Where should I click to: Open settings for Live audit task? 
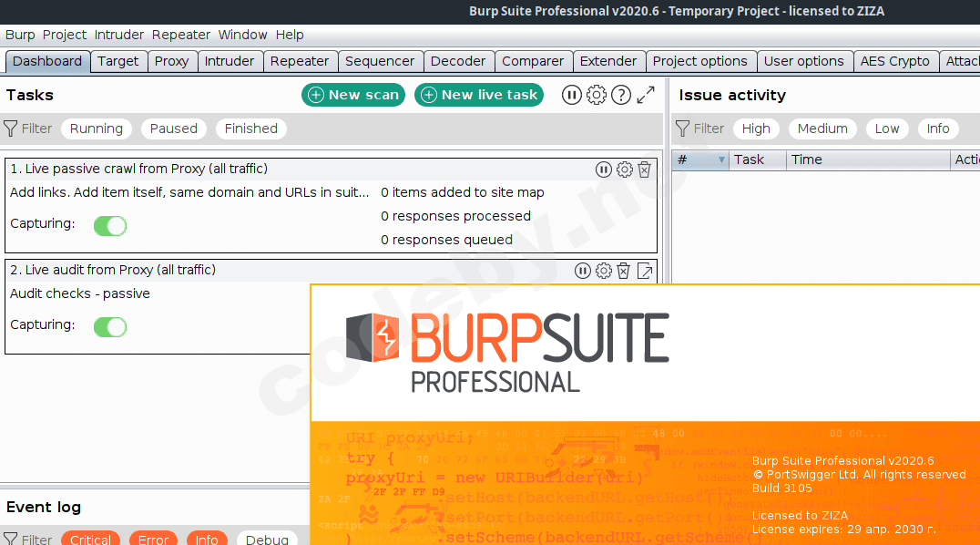[x=603, y=271]
